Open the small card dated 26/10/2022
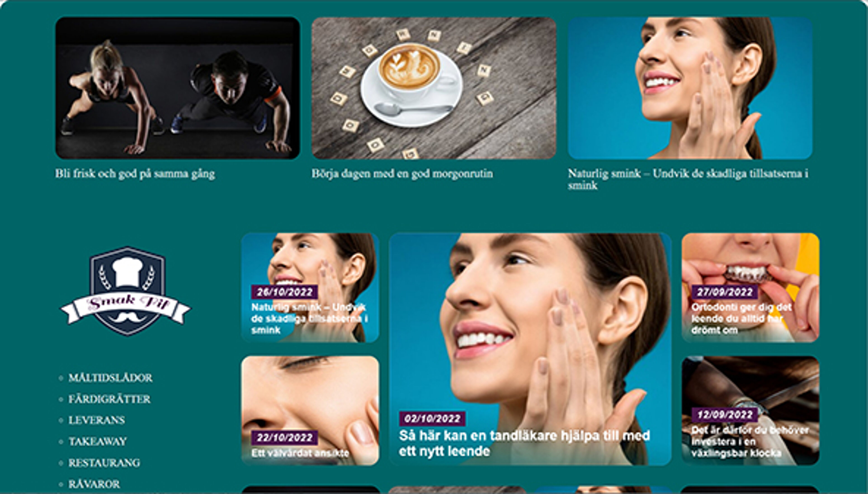868x494 pixels. coord(310,288)
